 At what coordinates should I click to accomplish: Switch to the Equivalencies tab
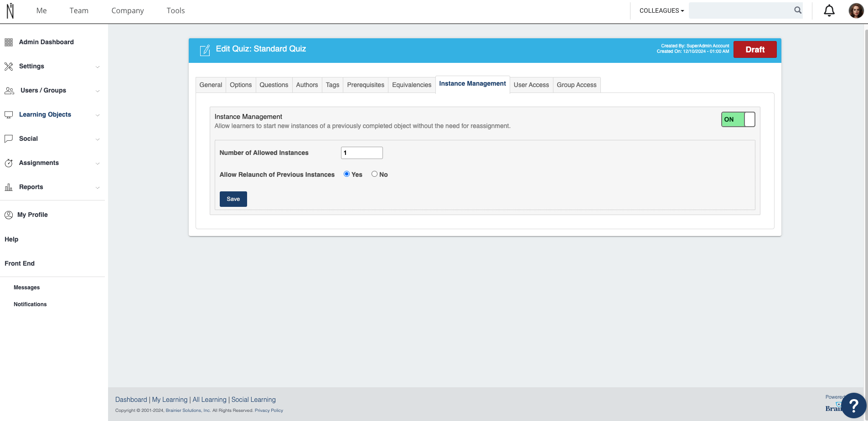(412, 85)
